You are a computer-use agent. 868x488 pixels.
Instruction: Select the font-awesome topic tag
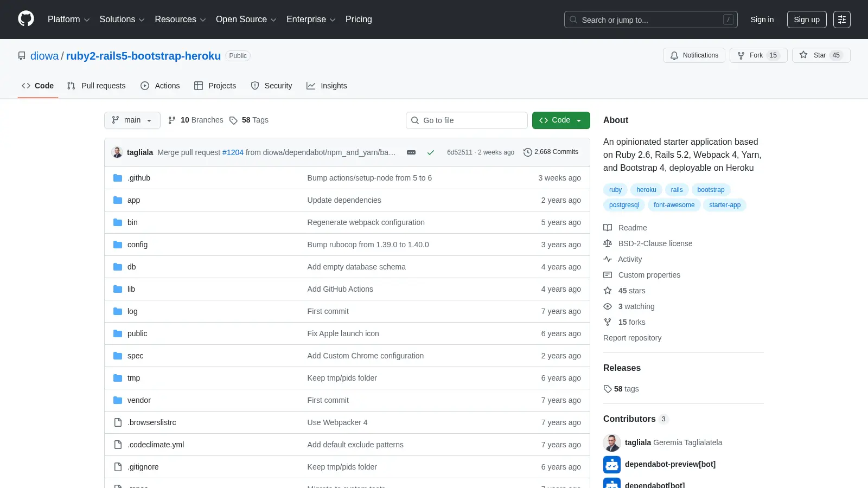(674, 205)
